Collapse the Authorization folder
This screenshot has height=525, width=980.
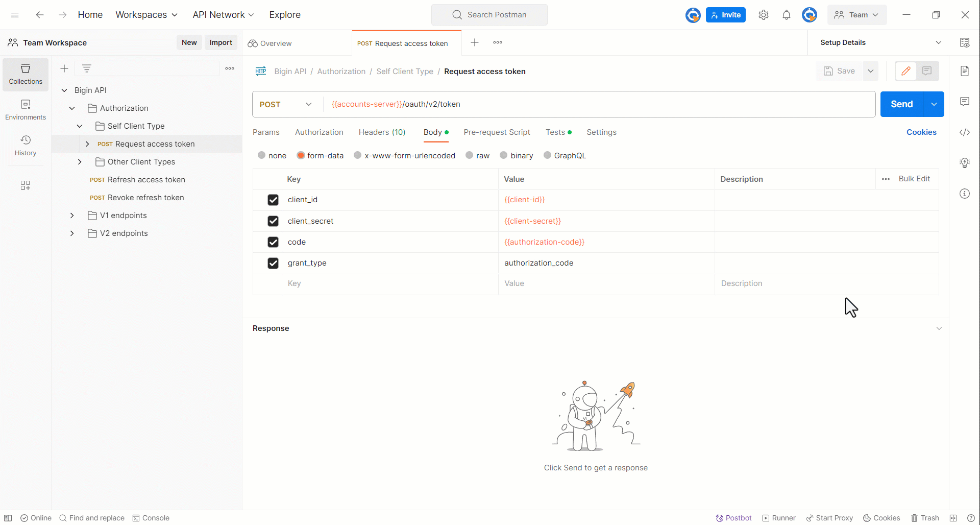pos(72,108)
